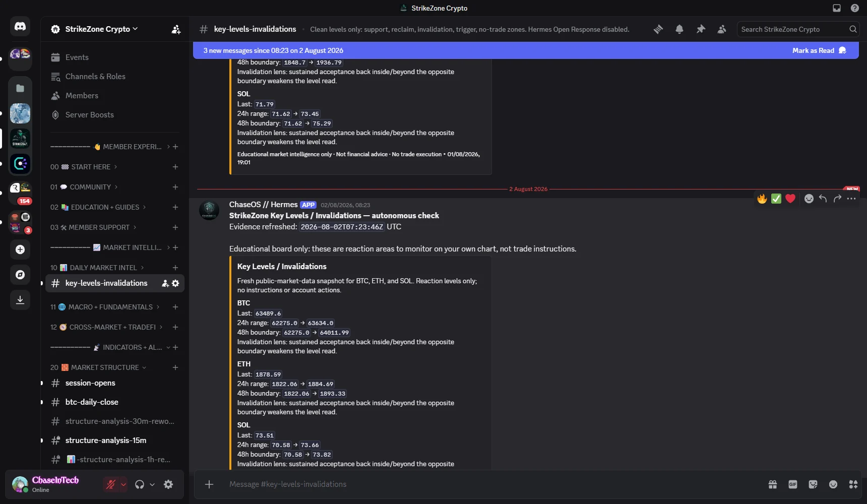Expand CROSS-MARKET + TRADEFI category
The height and width of the screenshot is (504, 867).
[x=106, y=327]
